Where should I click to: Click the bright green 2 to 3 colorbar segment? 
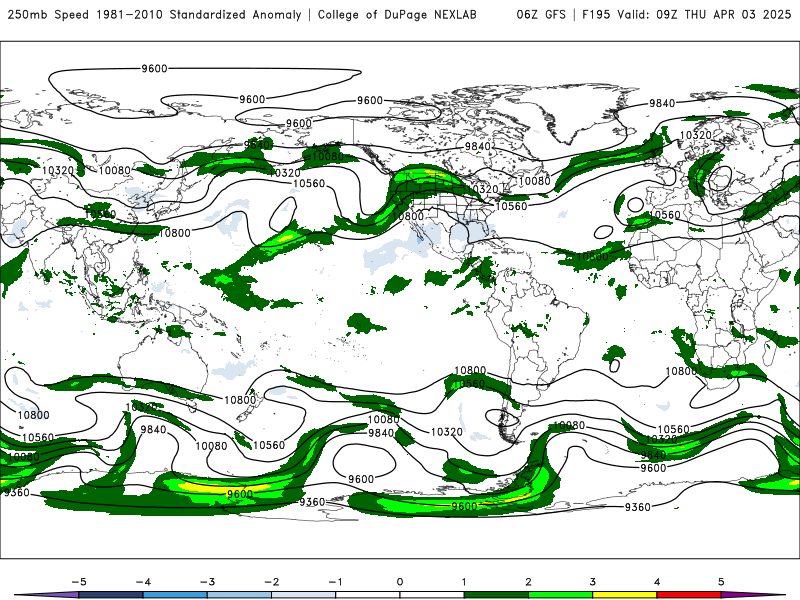(x=560, y=595)
